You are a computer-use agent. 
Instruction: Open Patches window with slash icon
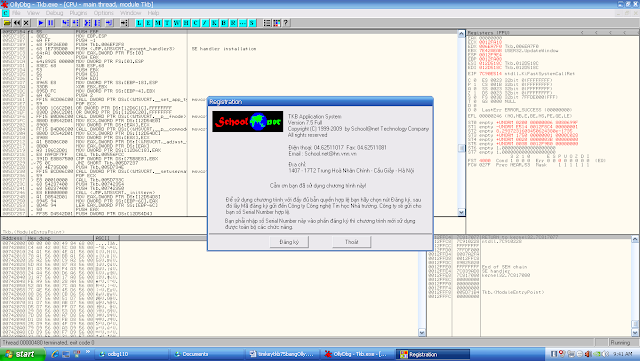pyautogui.click(x=205, y=23)
